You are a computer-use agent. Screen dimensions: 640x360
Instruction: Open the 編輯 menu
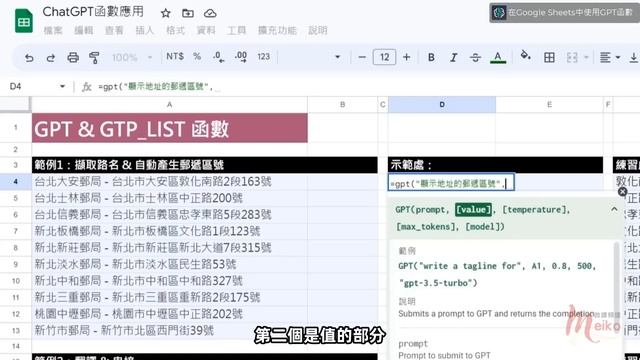click(x=84, y=30)
